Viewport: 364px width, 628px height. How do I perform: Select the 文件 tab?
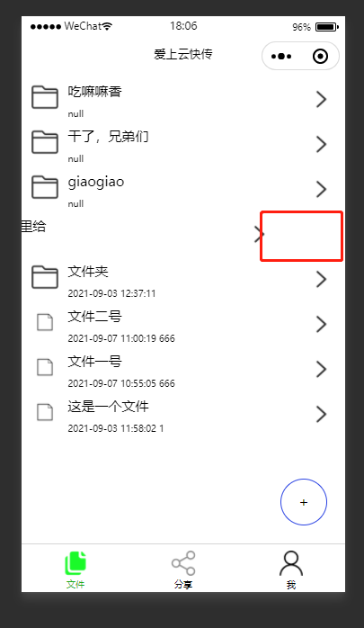point(75,570)
